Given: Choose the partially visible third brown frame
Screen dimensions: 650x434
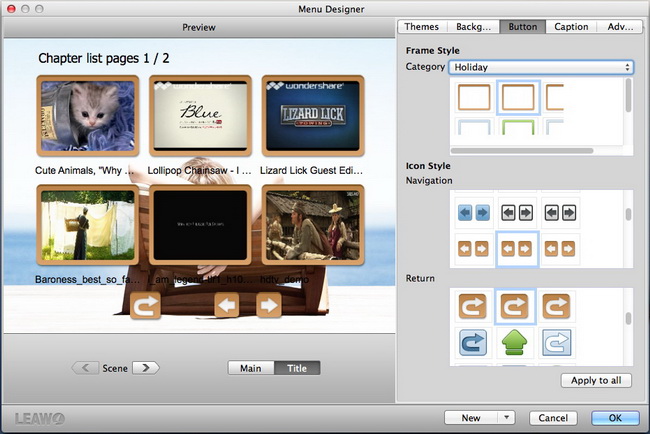Looking at the screenshot, I should tap(555, 97).
